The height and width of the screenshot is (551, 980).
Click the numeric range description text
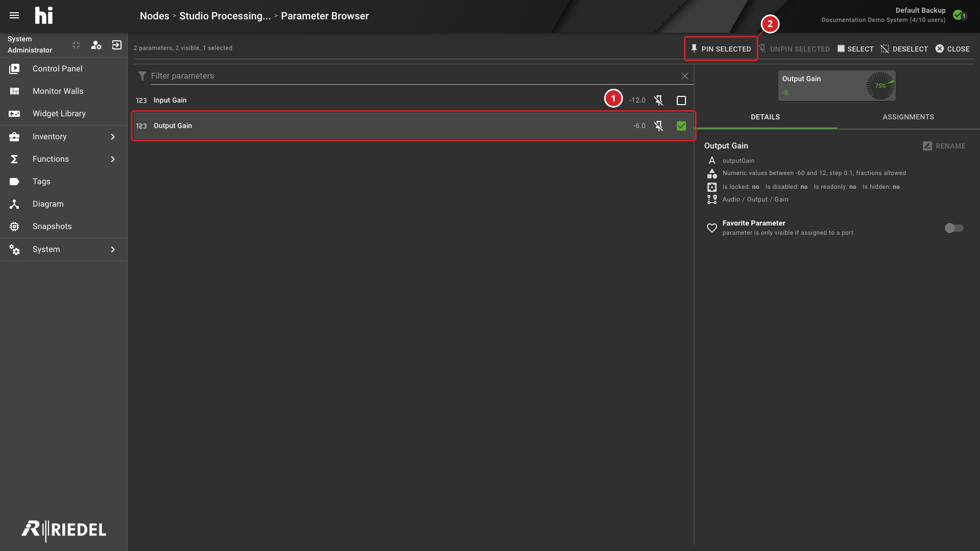(x=814, y=173)
